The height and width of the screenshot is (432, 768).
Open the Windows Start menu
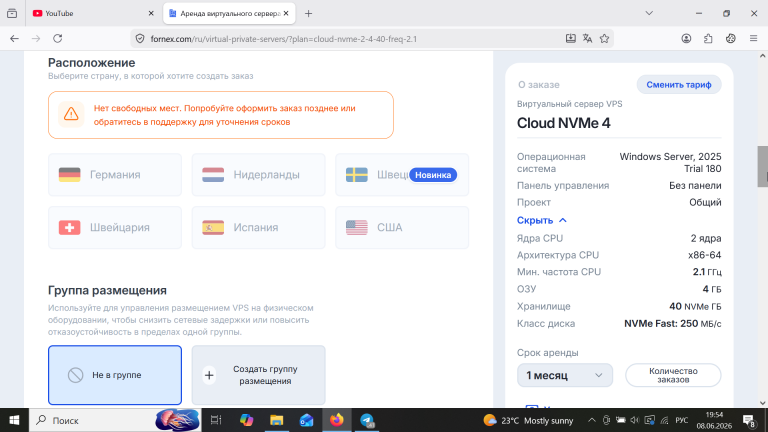point(14,420)
